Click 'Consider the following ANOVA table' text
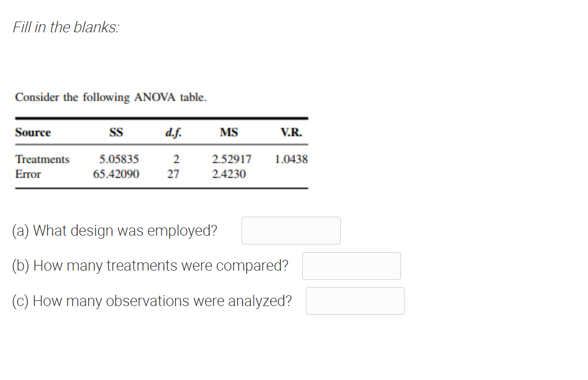The width and height of the screenshot is (588, 380). pyautogui.click(x=111, y=98)
